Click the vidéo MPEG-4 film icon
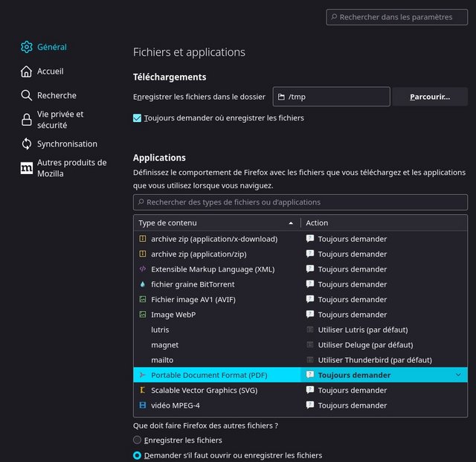The width and height of the screenshot is (476, 462). 142,405
